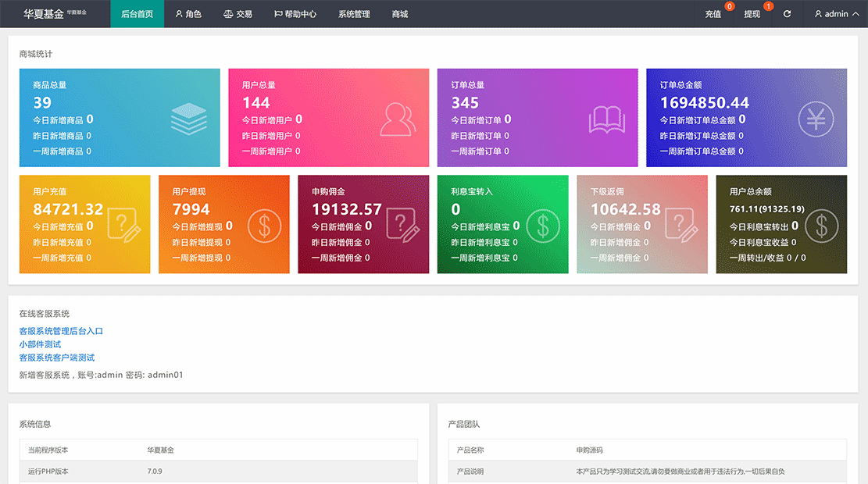
Task: Click the edit note icon in 申购佣金 card
Action: [x=403, y=226]
